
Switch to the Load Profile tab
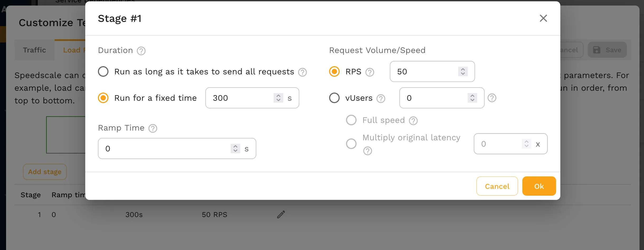(76, 50)
